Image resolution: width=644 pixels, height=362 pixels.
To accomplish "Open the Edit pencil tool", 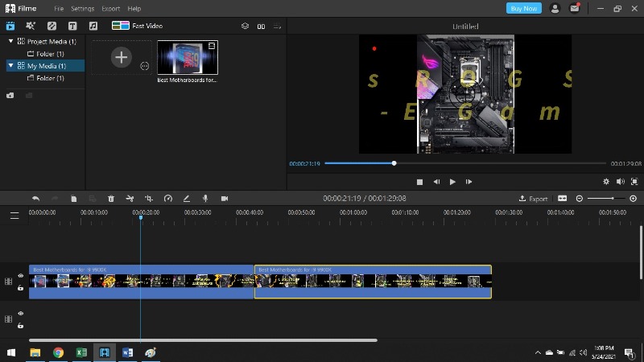I will click(x=187, y=199).
